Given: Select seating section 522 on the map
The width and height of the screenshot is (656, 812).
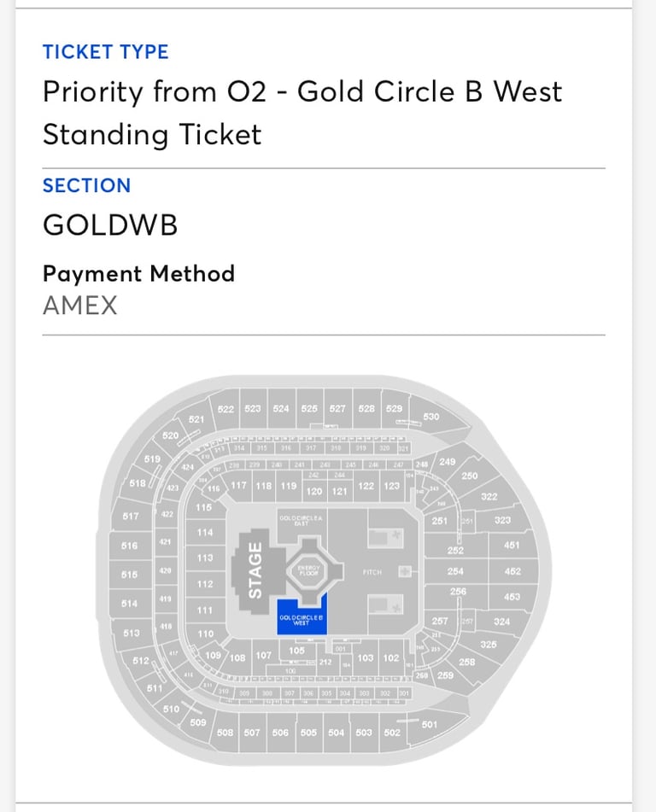Looking at the screenshot, I should click(x=225, y=409).
